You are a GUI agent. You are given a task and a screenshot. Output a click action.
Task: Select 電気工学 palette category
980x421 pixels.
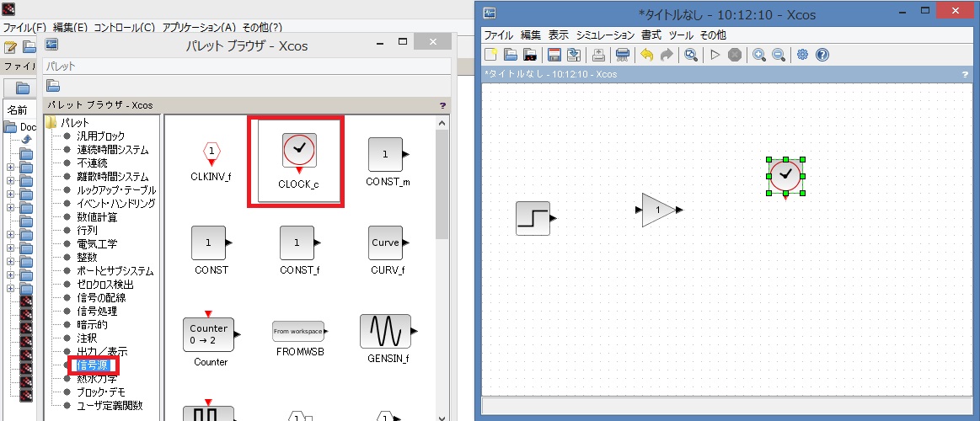(96, 244)
